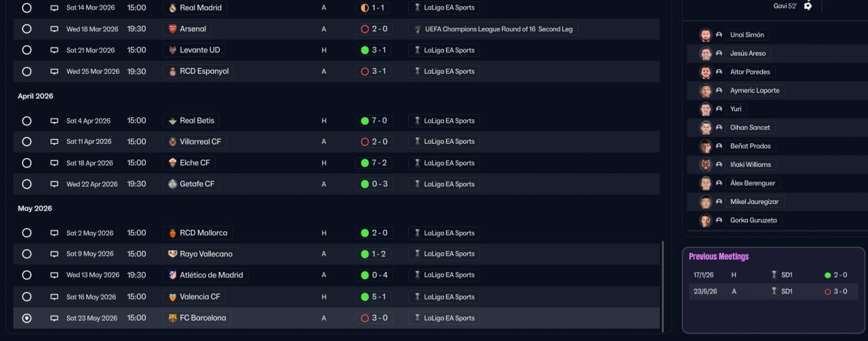Open the 0 - 4 result versus Atlético de Madrid

pyautogui.click(x=373, y=275)
